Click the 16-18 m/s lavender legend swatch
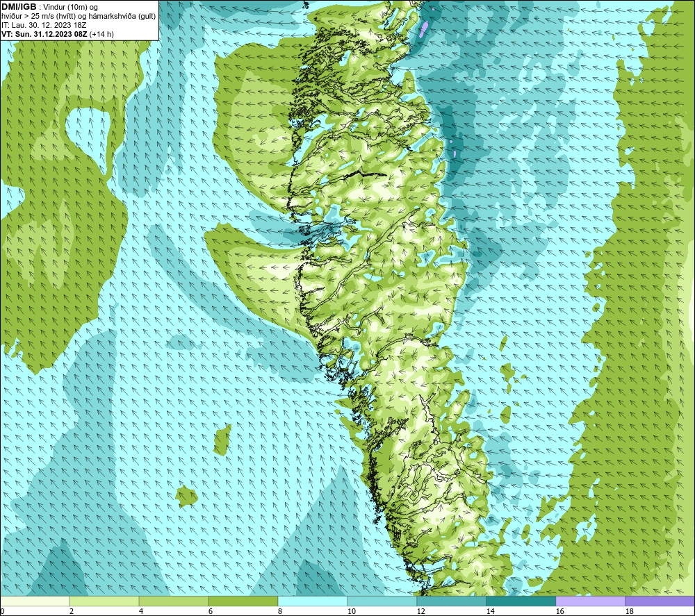695x616 pixels. click(590, 601)
